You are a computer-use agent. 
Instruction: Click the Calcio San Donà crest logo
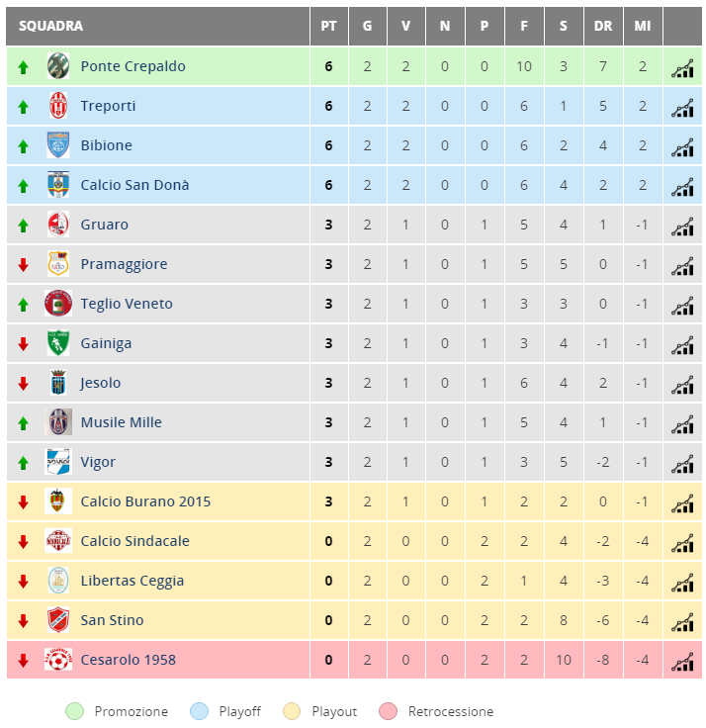pyautogui.click(x=58, y=185)
